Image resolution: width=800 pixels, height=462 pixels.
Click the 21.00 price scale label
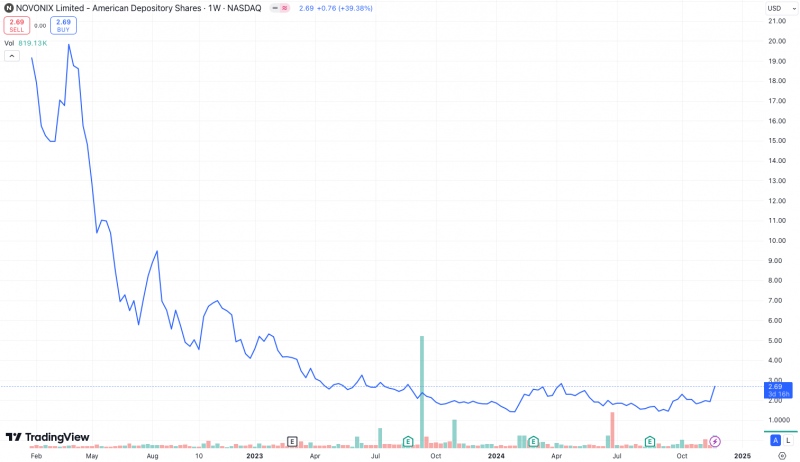[x=777, y=21]
